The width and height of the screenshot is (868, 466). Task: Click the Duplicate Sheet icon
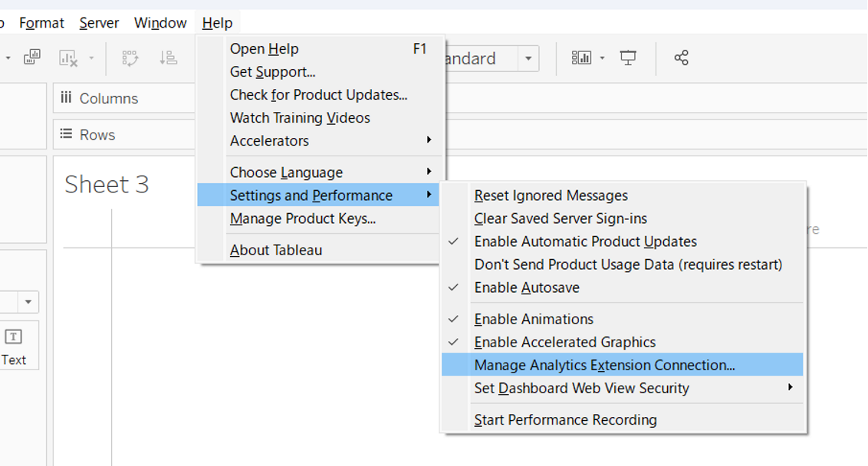pyautogui.click(x=31, y=57)
